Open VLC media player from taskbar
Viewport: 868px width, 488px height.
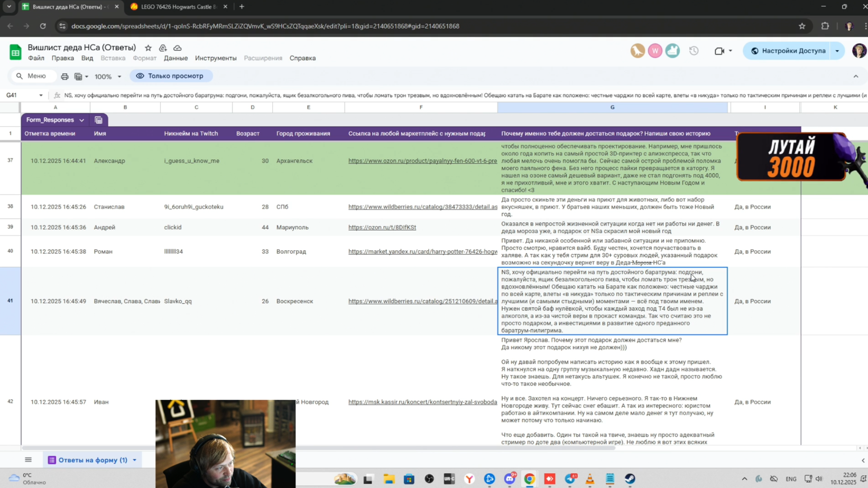click(590, 479)
